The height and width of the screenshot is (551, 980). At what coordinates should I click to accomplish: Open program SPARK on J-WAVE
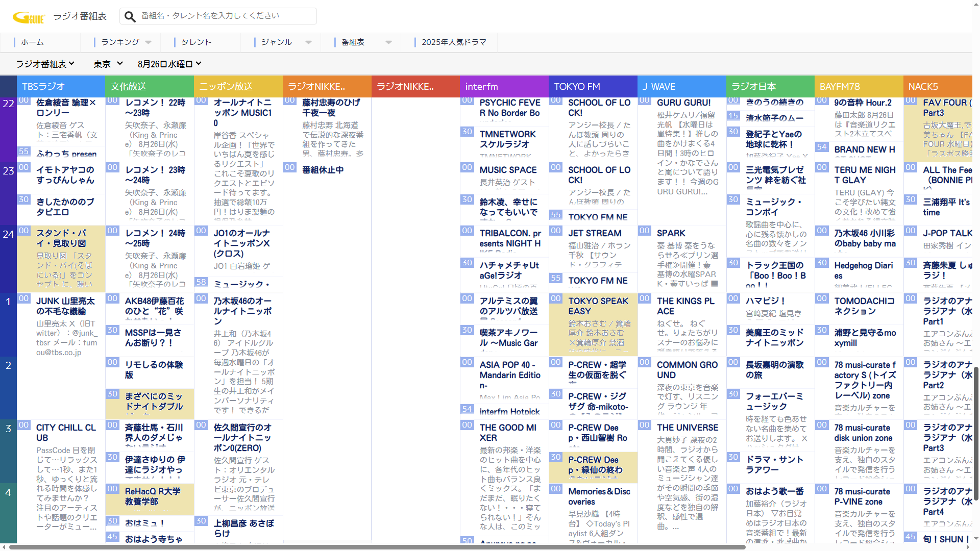click(671, 234)
